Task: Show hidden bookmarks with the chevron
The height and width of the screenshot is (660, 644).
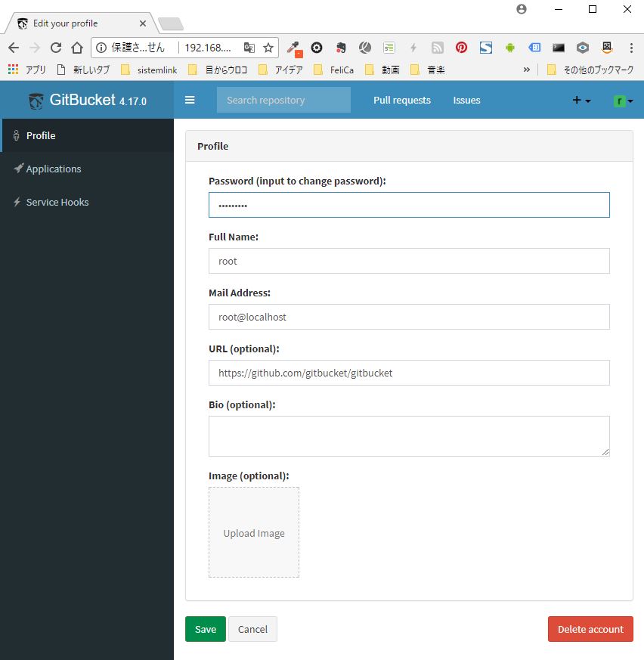Action: (x=527, y=70)
